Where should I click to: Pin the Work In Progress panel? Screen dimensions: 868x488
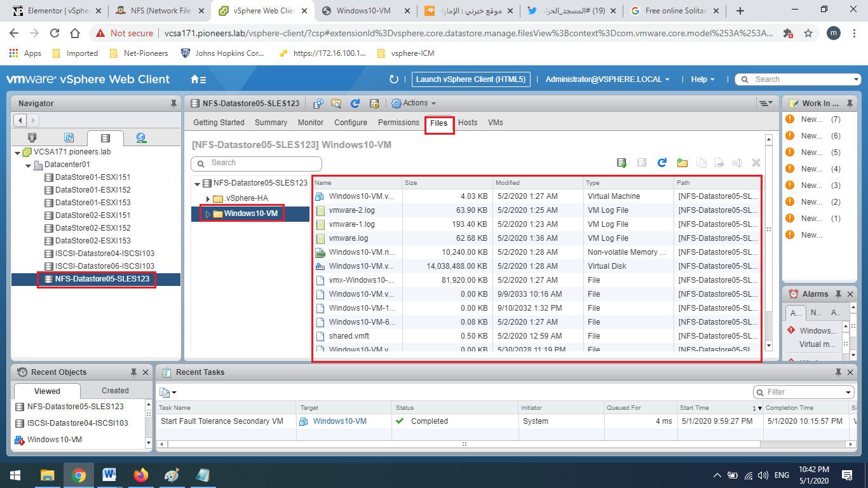coord(850,103)
